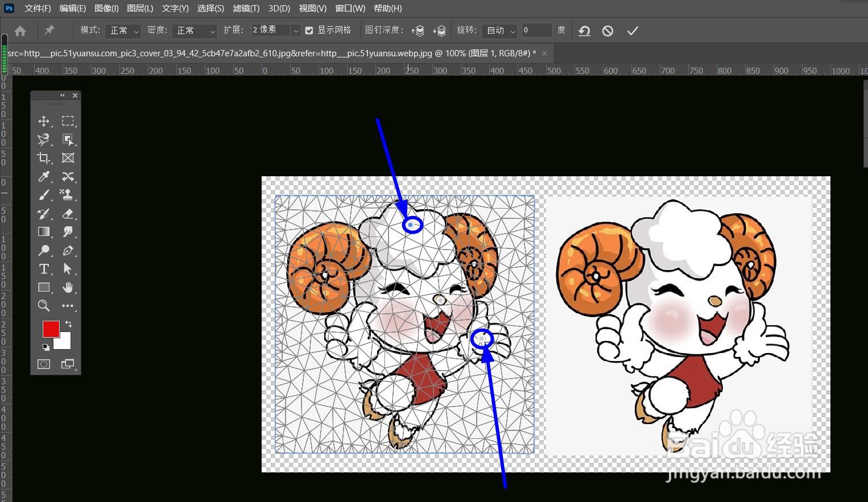Open the 旋转 自动 dropdown

click(499, 31)
